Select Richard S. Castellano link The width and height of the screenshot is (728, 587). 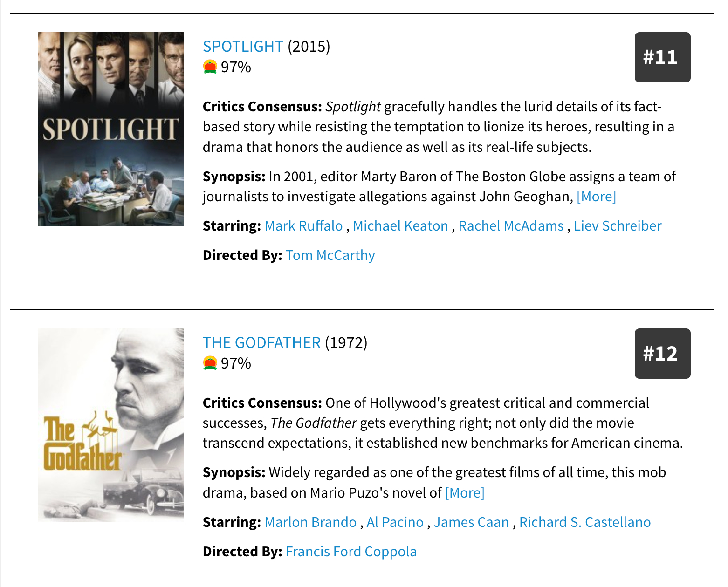pos(585,522)
